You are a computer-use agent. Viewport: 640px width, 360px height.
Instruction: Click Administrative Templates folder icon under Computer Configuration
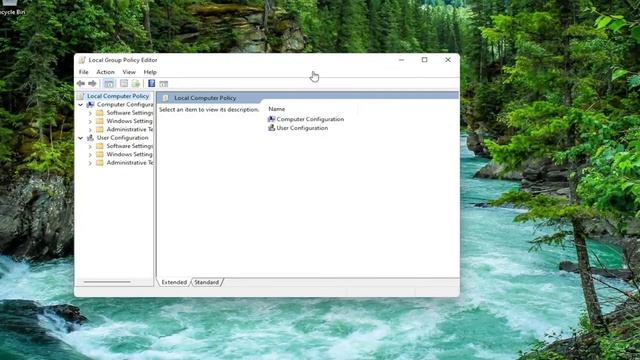pyautogui.click(x=100, y=129)
